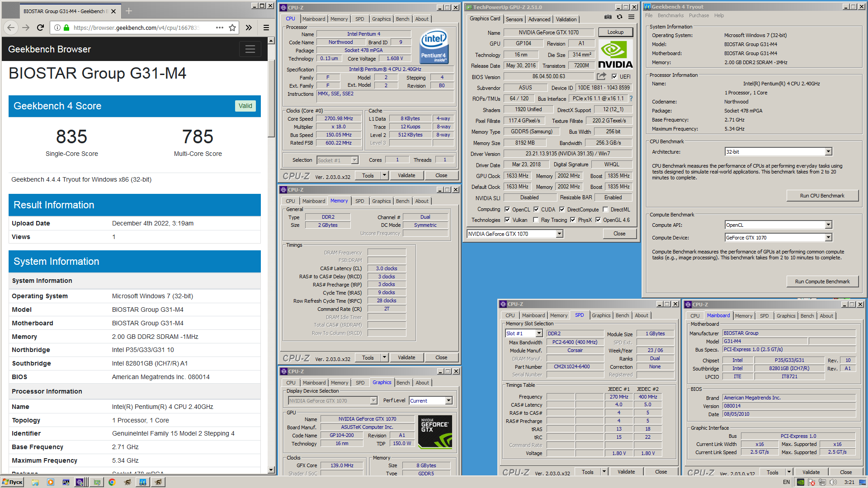Open Slot #1 dropdown in CPU-Z SPD
Screen dimensions: 868x488
(539, 333)
